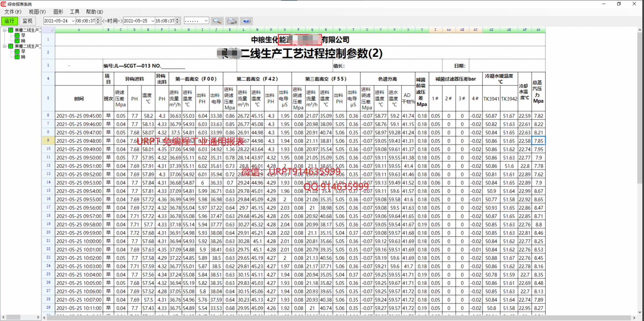Open the end date 2021-05-25 dropdown
This screenshot has width=644, height=321.
[153, 21]
